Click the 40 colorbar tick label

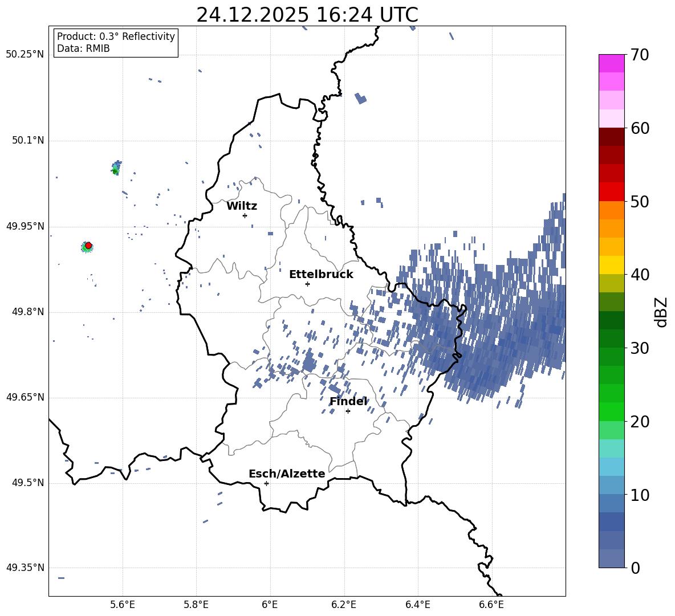click(x=640, y=275)
